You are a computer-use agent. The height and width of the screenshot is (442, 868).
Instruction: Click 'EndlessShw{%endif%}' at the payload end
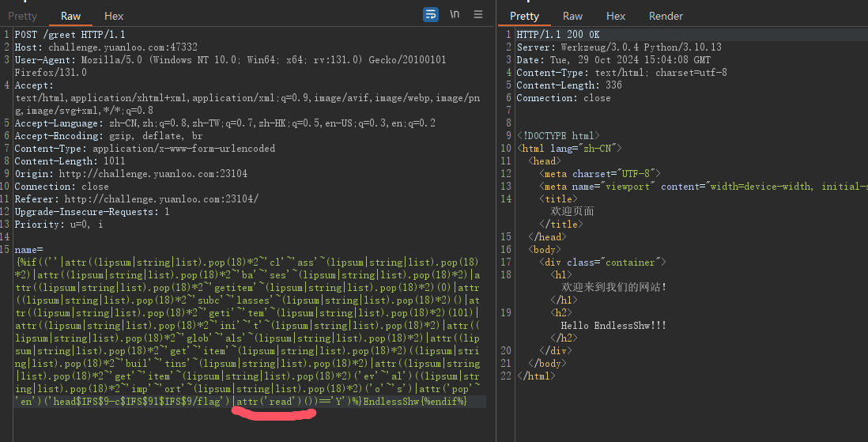(x=414, y=402)
